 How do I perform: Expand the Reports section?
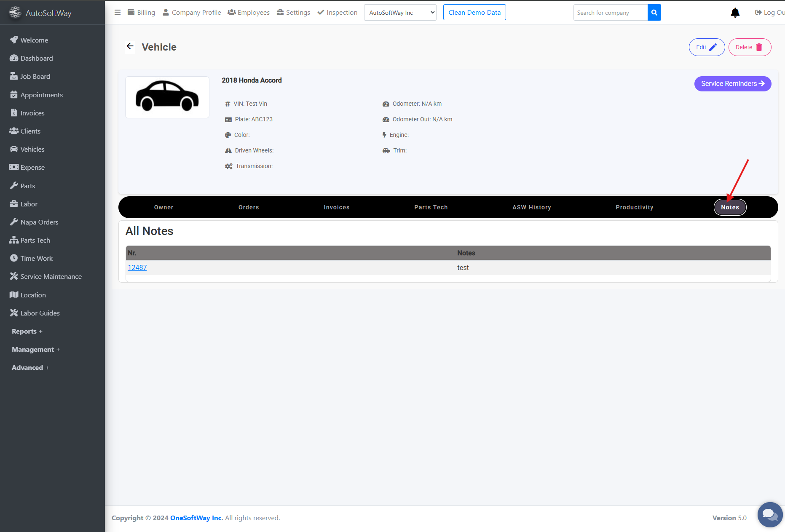[27, 331]
